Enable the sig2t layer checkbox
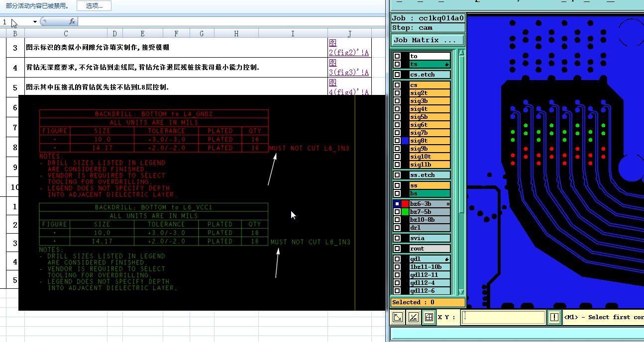644x342 pixels. tap(397, 93)
